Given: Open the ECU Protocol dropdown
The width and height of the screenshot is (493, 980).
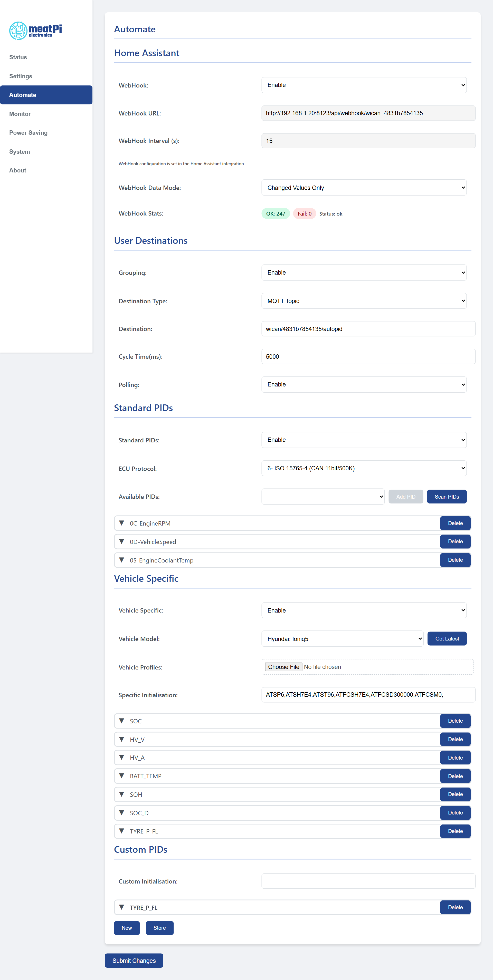Looking at the screenshot, I should (x=364, y=468).
